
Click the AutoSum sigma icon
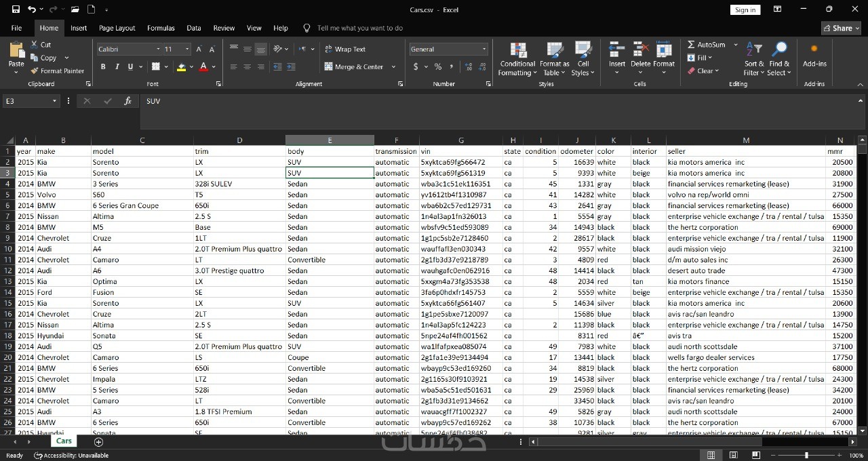pyautogui.click(x=691, y=45)
